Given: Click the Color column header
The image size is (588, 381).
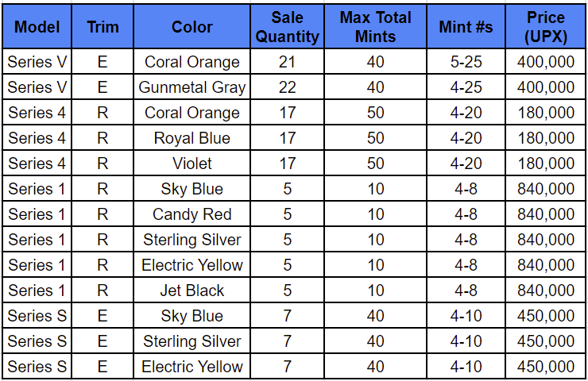Looking at the screenshot, I should 192,27.
